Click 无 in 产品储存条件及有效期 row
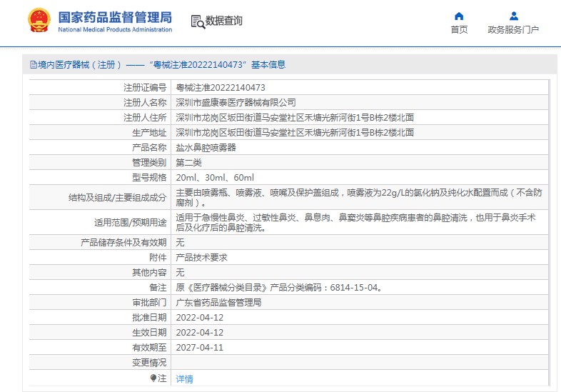The height and width of the screenshot is (392, 561). 180,243
